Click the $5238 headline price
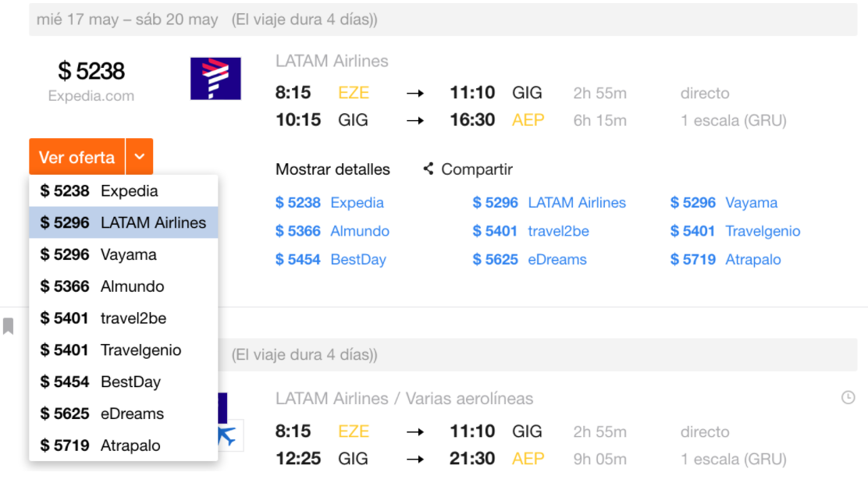The image size is (868, 490). point(91,71)
